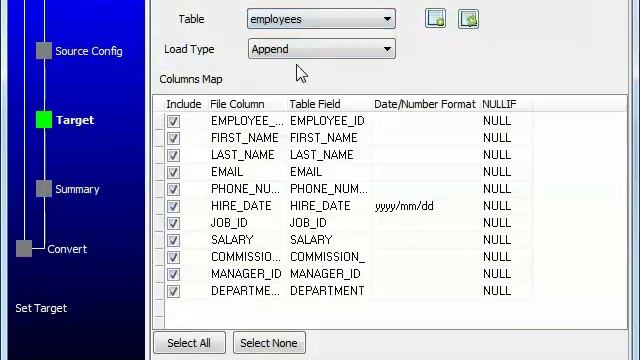
Task: Select the Convert step in sidebar
Action: (67, 249)
